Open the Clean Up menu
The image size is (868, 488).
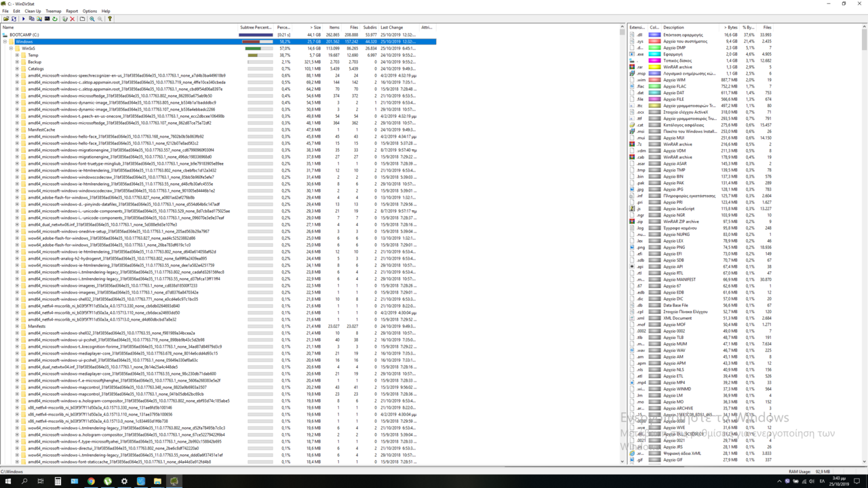[x=33, y=11]
